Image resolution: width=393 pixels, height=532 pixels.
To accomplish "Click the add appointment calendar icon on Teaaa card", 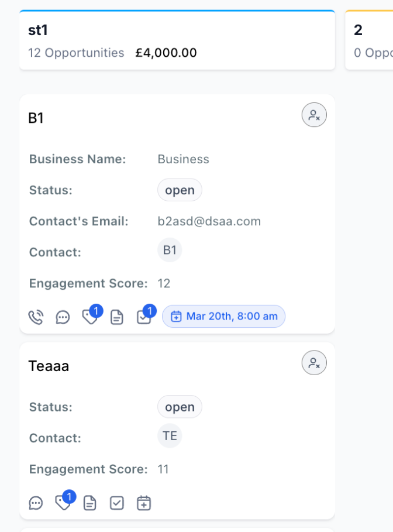I will 144,503.
